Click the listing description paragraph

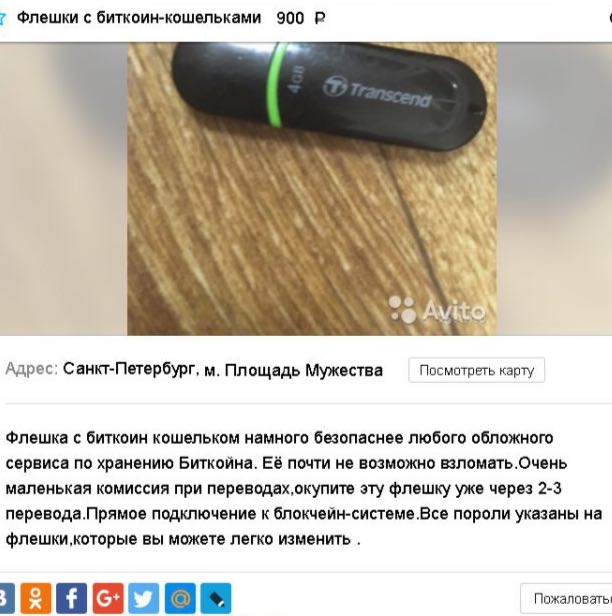pos(304,488)
